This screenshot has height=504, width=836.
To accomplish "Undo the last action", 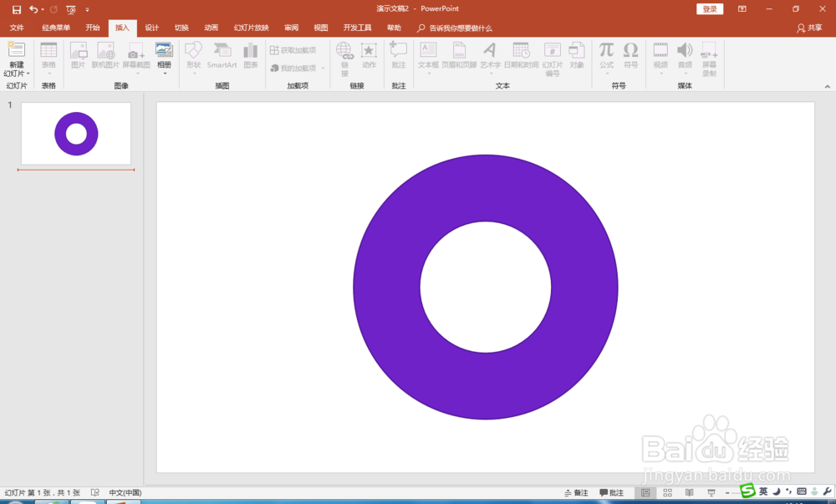I will pos(33,9).
